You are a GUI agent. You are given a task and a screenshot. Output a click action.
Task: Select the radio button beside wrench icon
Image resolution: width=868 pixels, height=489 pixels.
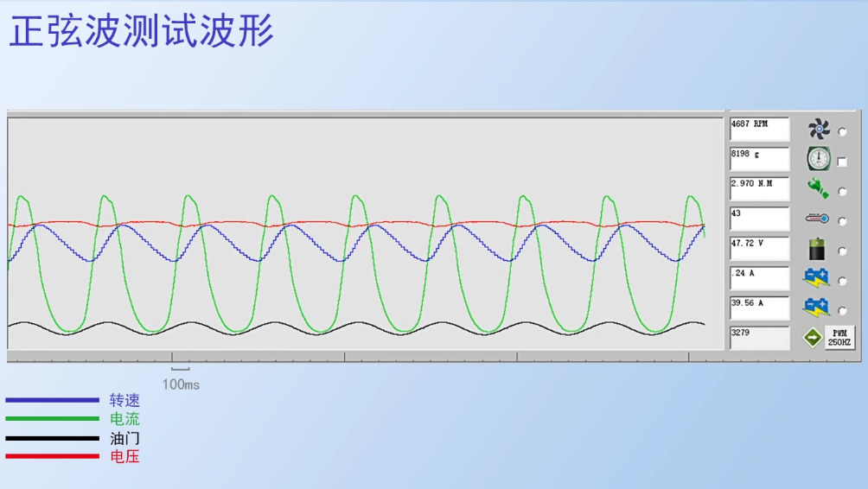click(x=842, y=192)
